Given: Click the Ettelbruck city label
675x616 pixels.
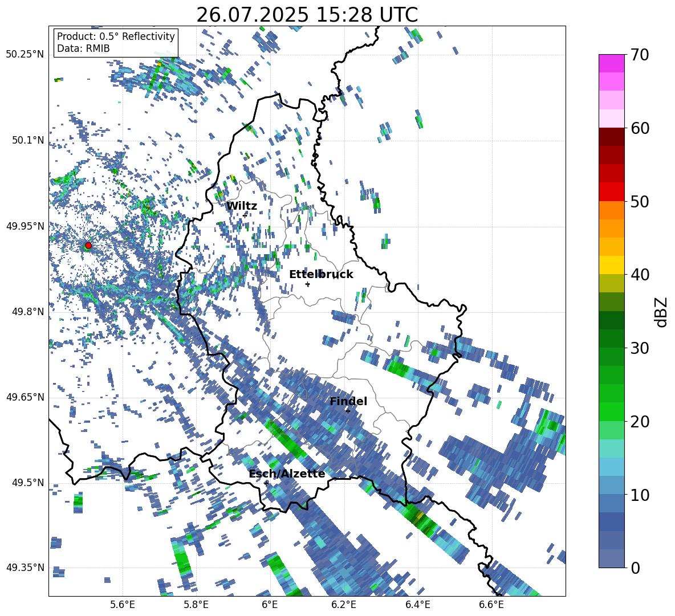Looking at the screenshot, I should (x=321, y=275).
